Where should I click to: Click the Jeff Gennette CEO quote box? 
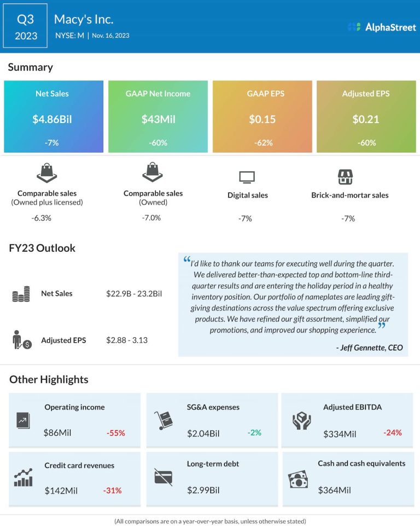click(x=293, y=304)
